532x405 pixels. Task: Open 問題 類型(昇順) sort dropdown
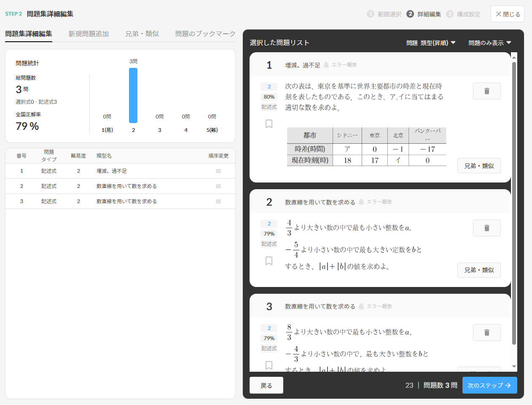tap(431, 43)
